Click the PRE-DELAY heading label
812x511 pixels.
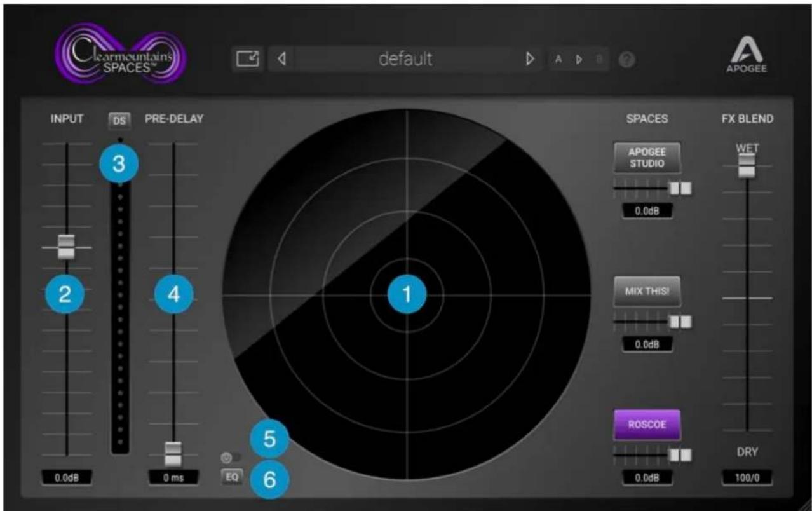click(x=173, y=119)
